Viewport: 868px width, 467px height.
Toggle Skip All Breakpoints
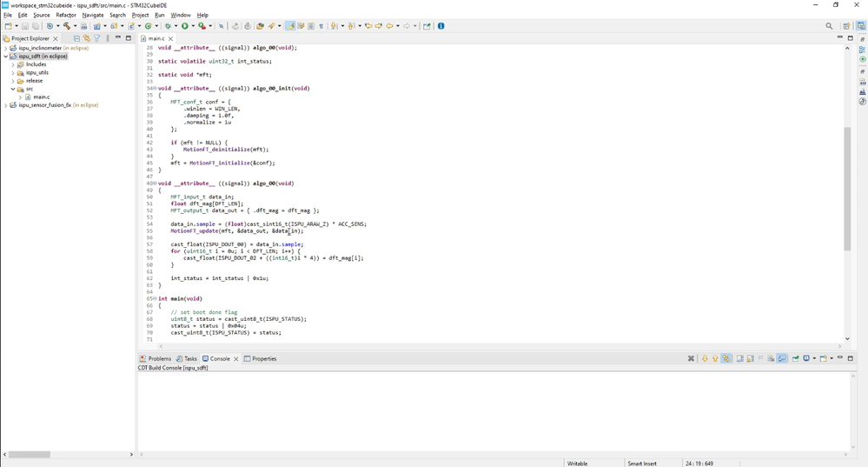coord(222,26)
